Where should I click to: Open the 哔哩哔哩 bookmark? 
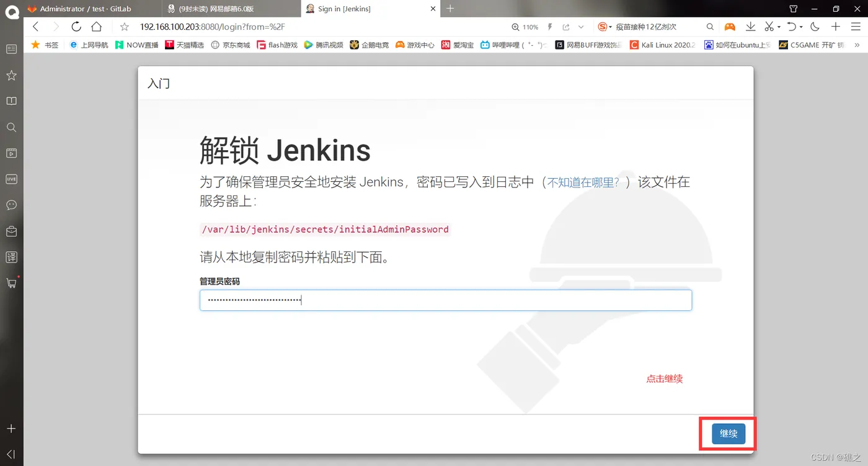tap(514, 45)
